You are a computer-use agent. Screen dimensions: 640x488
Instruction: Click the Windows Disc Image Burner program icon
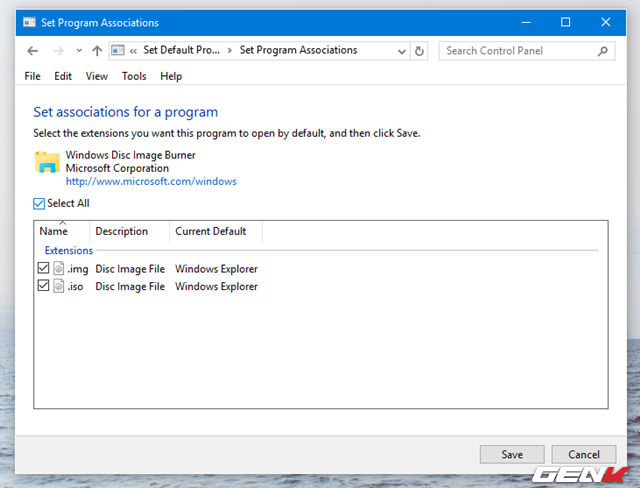(x=47, y=162)
